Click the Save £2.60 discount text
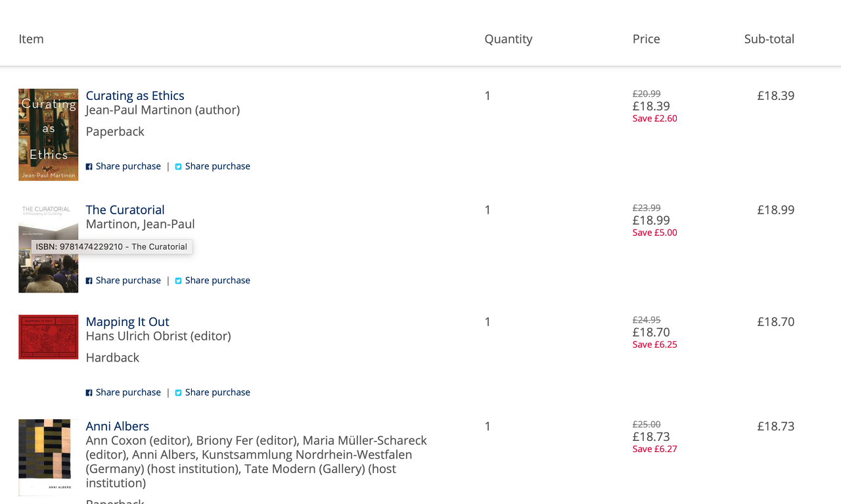The image size is (841, 504). click(654, 119)
